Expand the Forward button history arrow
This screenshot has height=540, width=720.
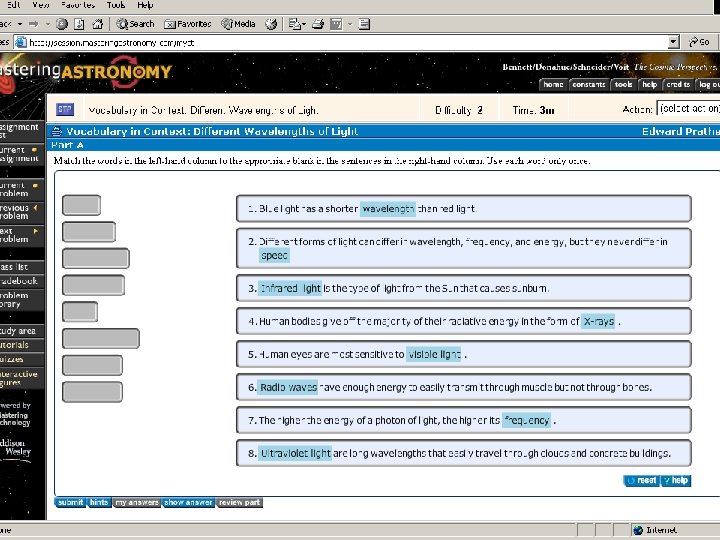click(47, 24)
